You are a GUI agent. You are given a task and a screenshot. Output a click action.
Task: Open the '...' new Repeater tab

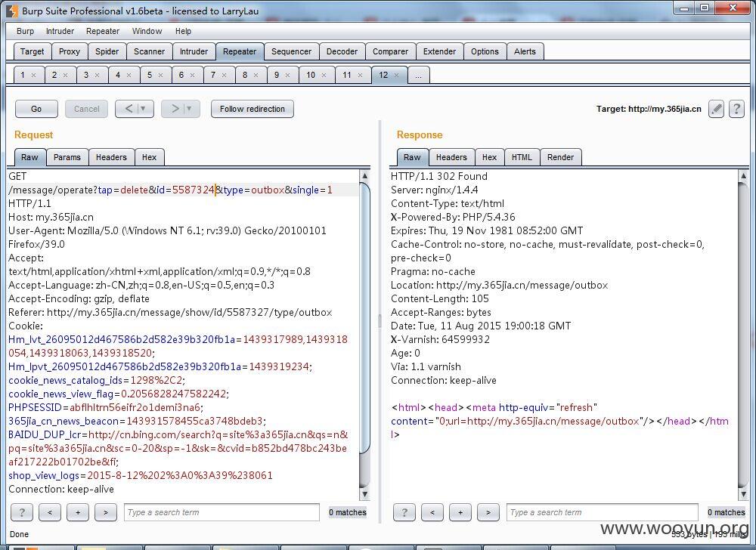pos(419,75)
